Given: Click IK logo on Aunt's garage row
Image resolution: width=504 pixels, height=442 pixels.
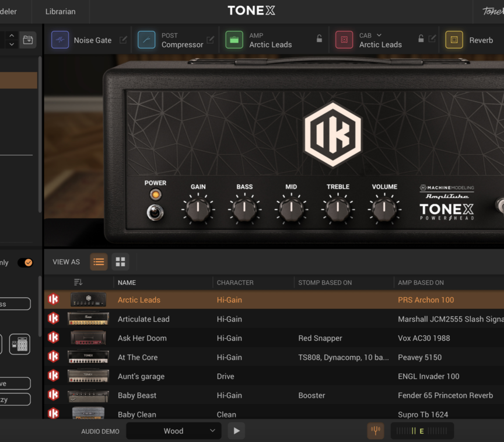Looking at the screenshot, I should [53, 376].
